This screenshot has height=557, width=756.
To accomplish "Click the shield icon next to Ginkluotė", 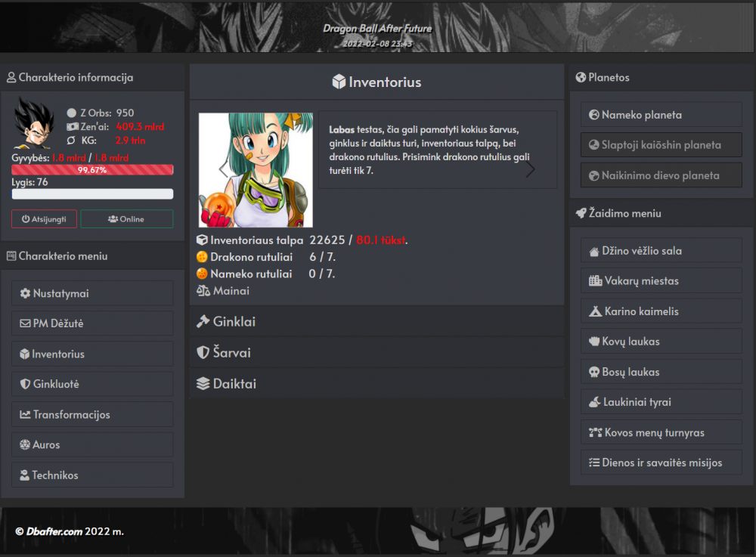I will (x=25, y=385).
